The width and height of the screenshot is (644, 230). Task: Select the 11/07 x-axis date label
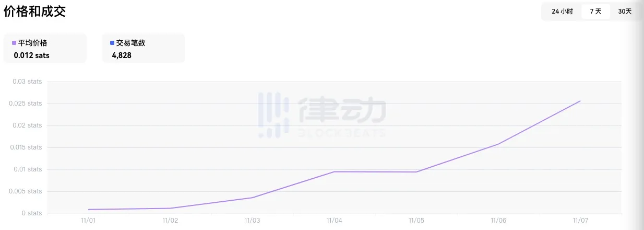[x=580, y=221]
